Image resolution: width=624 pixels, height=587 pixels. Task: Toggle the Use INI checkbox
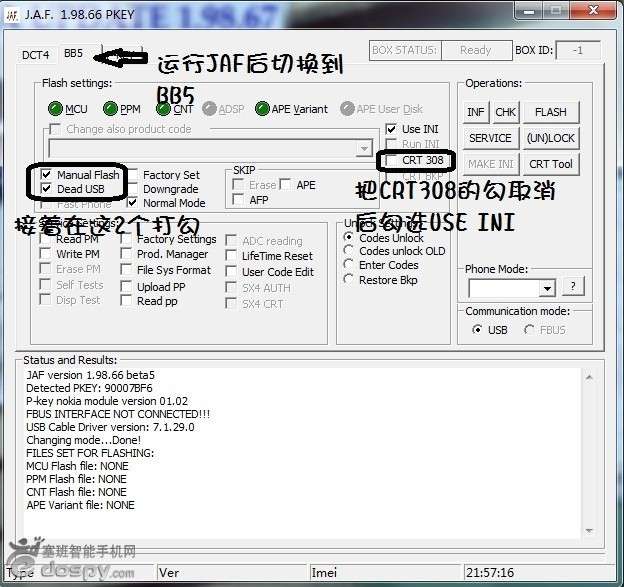[391, 129]
